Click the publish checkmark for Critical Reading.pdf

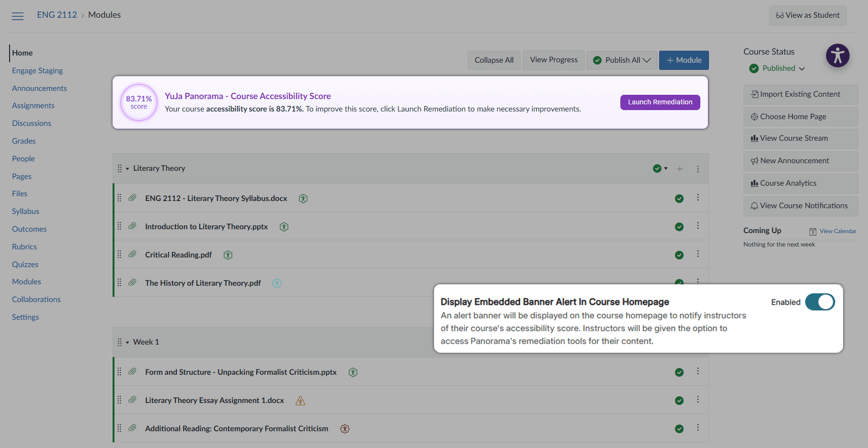point(679,255)
